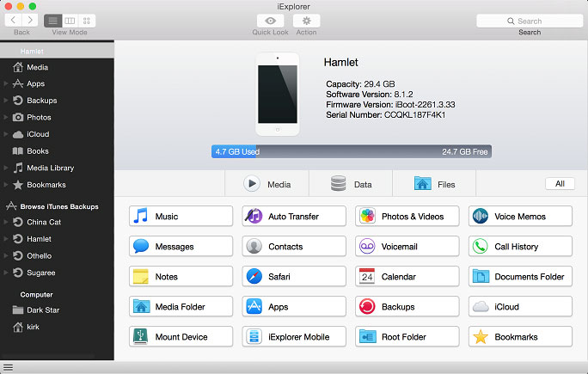Click the Software Version 8.1.2 text

(370, 95)
